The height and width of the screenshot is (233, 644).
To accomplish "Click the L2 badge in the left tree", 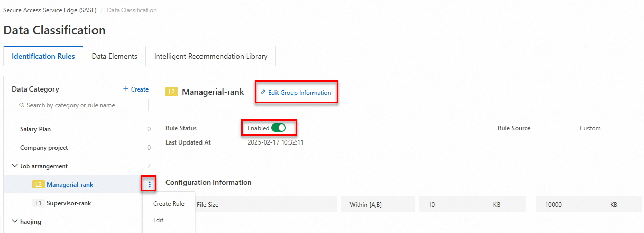I will 38,184.
